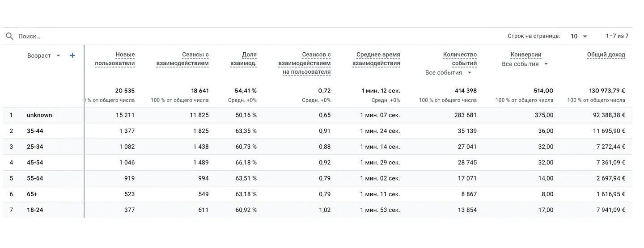Image resolution: width=644 pixels, height=248 pixels.
Task: Select the 18-24 age row
Action: [x=35, y=210]
